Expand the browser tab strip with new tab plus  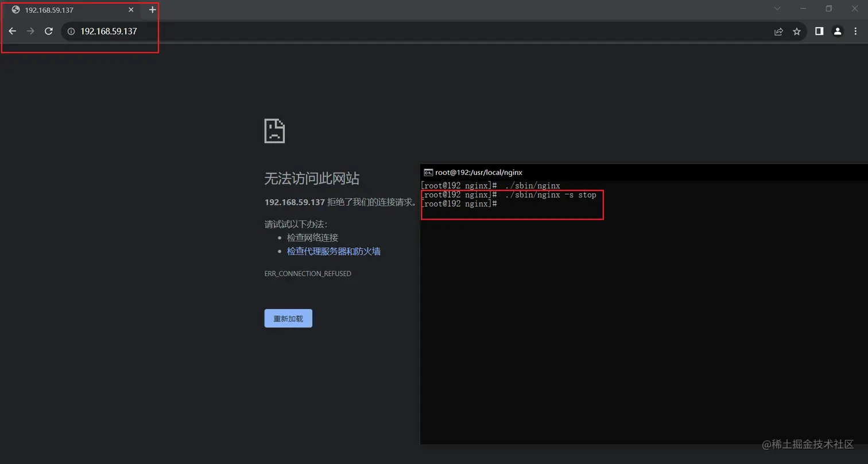point(152,10)
